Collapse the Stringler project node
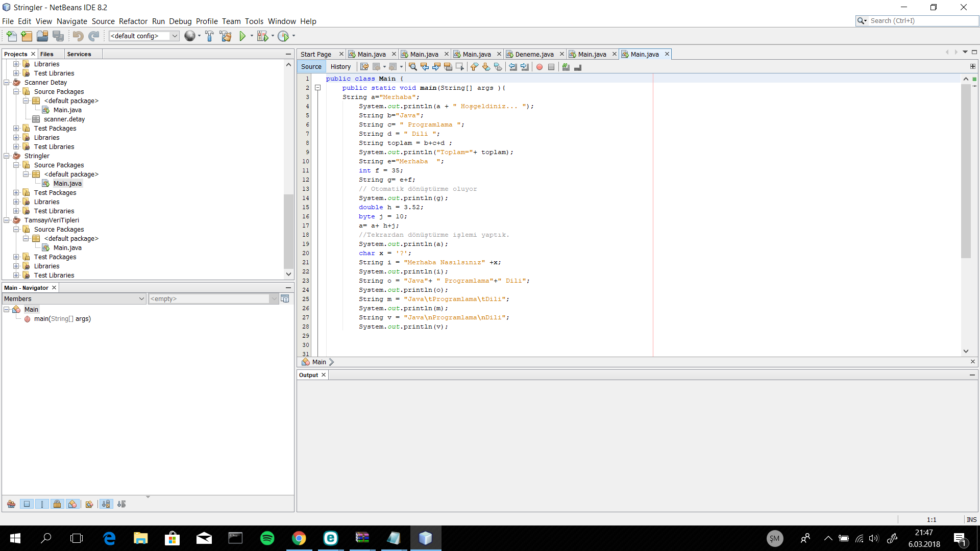This screenshot has height=551, width=980. 7,156
